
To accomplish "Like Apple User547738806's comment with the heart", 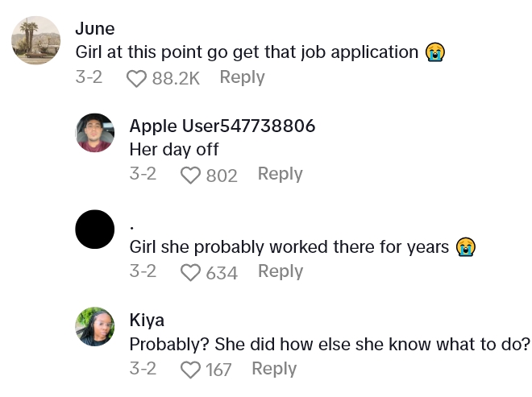I will (x=190, y=175).
